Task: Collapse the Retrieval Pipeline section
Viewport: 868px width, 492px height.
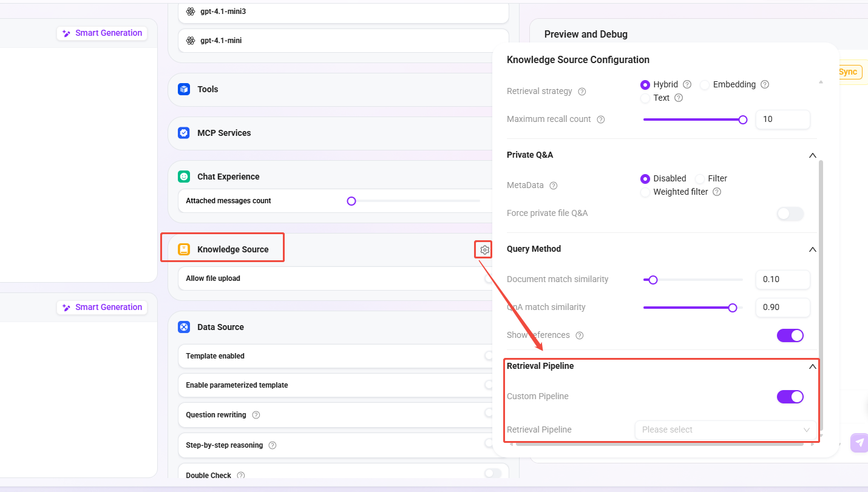Action: pos(813,366)
